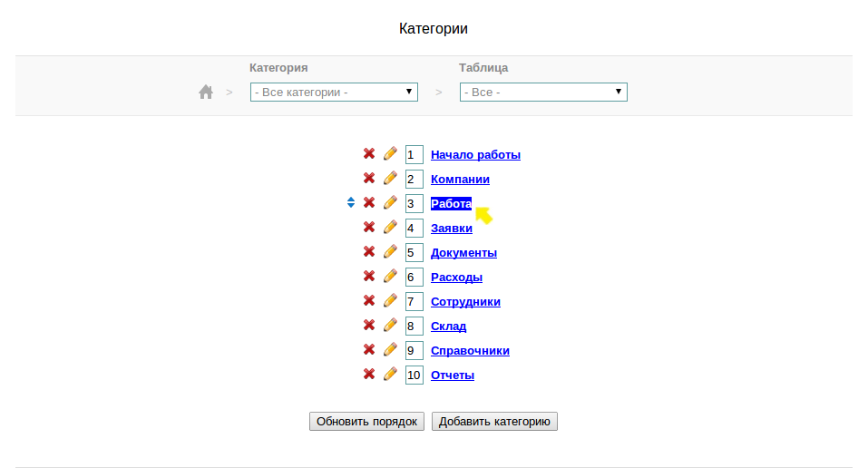This screenshot has height=468, width=868.
Task: Edit the Отчеты category with pencil
Action: click(390, 375)
